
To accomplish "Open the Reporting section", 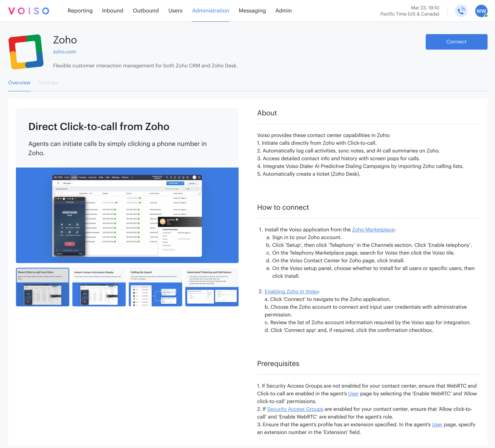I will point(80,10).
